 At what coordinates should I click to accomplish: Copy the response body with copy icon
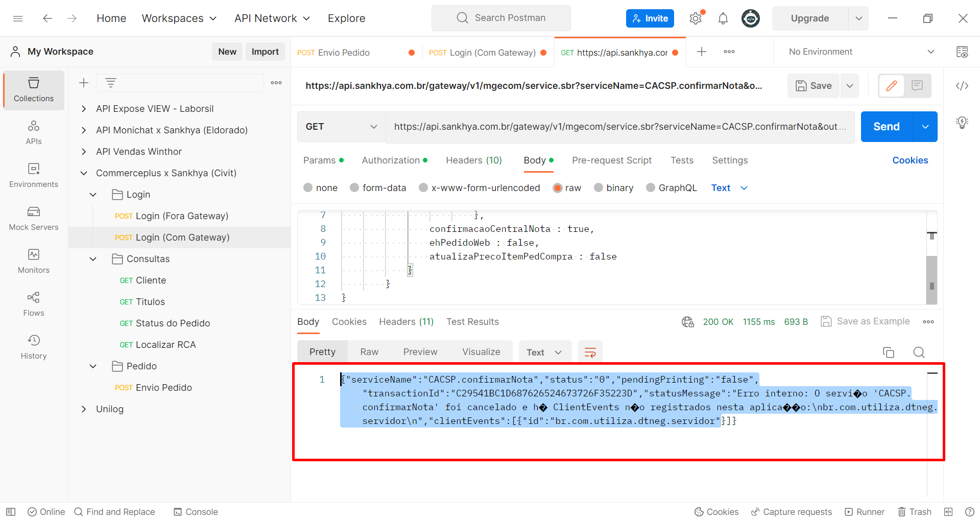point(888,352)
